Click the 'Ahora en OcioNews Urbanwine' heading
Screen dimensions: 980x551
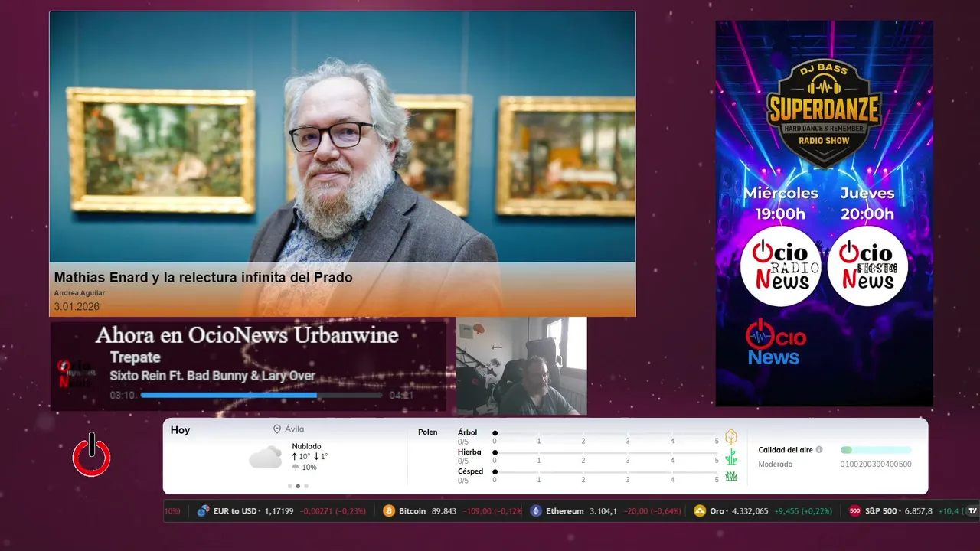(x=247, y=335)
